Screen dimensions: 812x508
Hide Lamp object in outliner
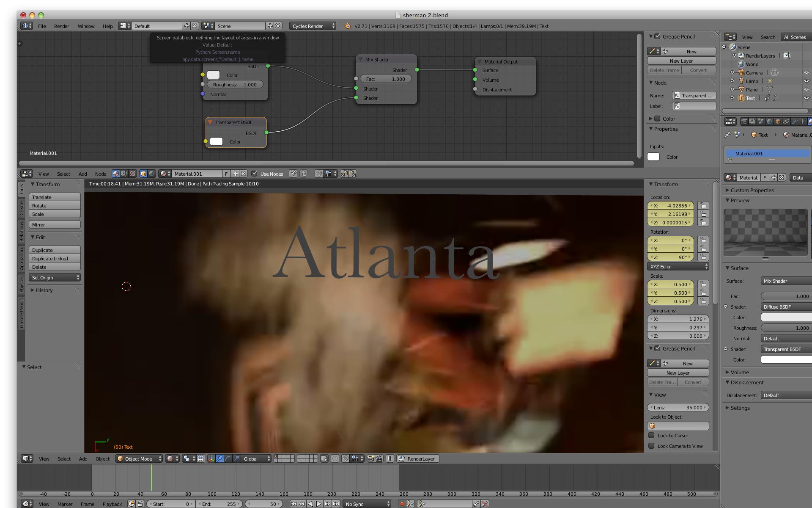pyautogui.click(x=806, y=81)
